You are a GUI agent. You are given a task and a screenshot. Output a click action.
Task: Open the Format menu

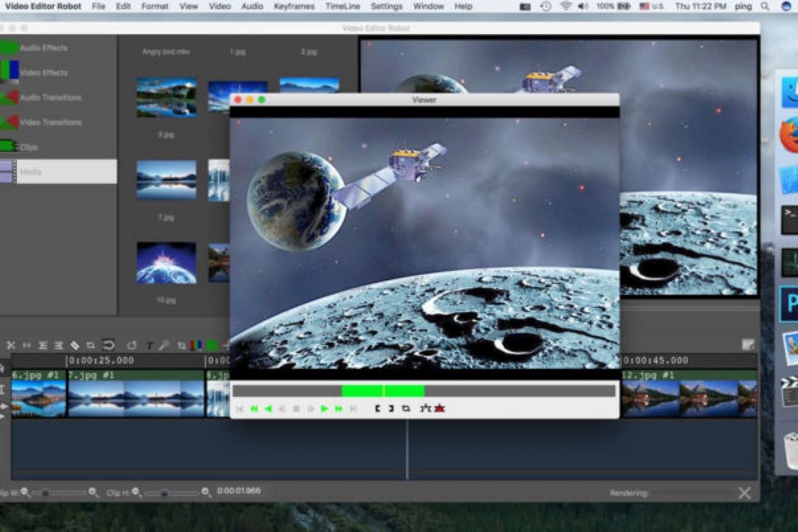154,7
